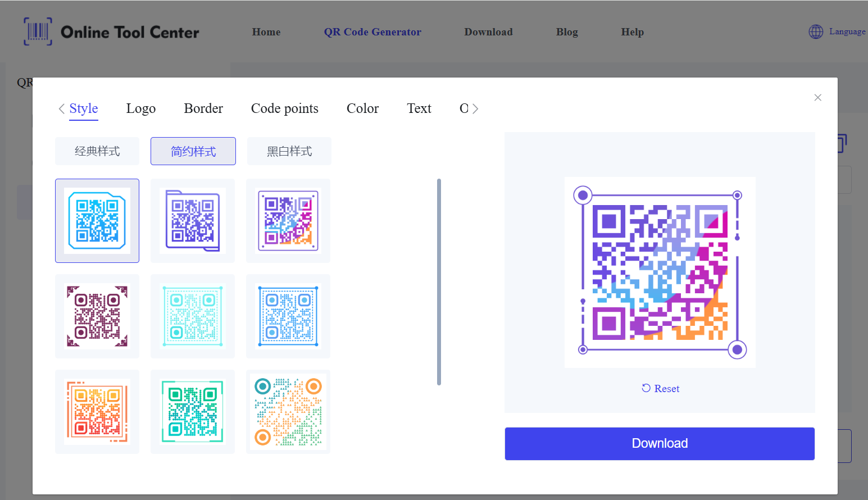Open QR Code Generator nav link
This screenshot has height=500, width=868.
(x=372, y=32)
